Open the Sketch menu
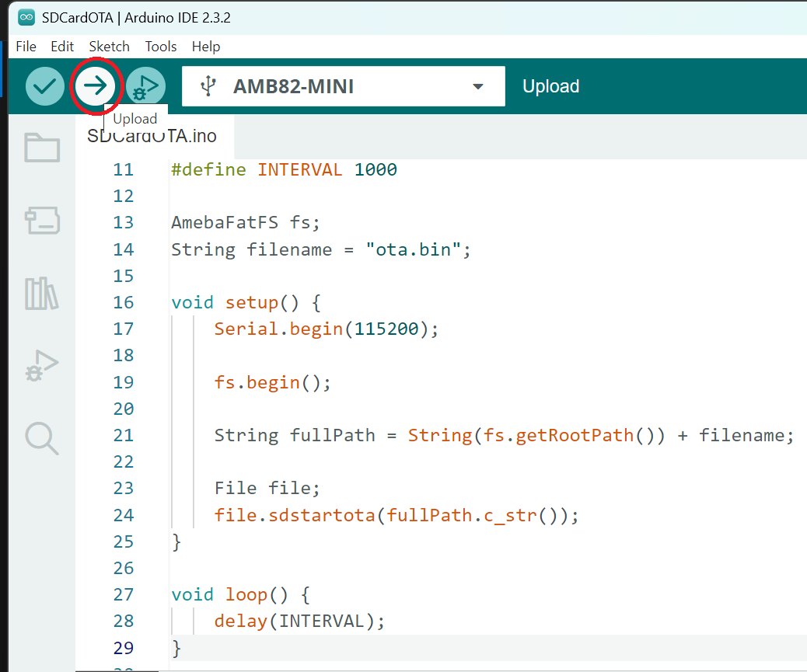The width and height of the screenshot is (807, 672). point(109,47)
